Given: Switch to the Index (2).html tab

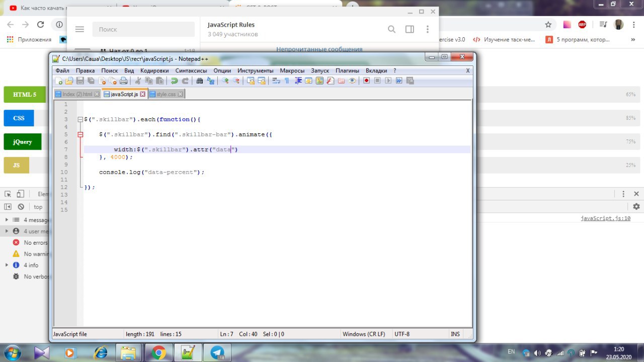Looking at the screenshot, I should click(77, 94).
